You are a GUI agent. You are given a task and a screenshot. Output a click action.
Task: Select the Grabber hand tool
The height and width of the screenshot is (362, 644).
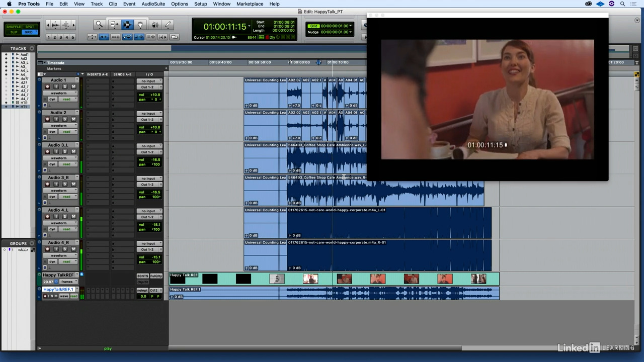[x=140, y=25]
